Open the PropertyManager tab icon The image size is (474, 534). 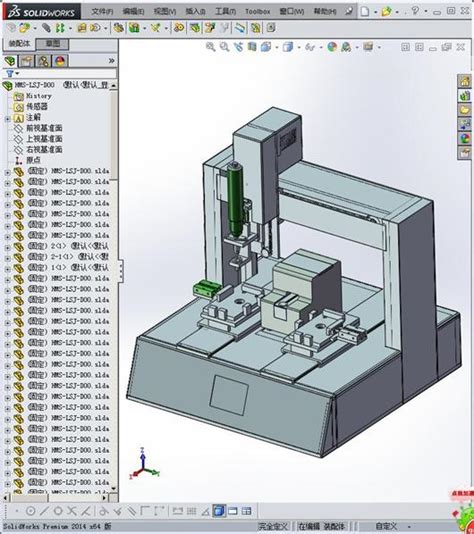tap(26, 61)
